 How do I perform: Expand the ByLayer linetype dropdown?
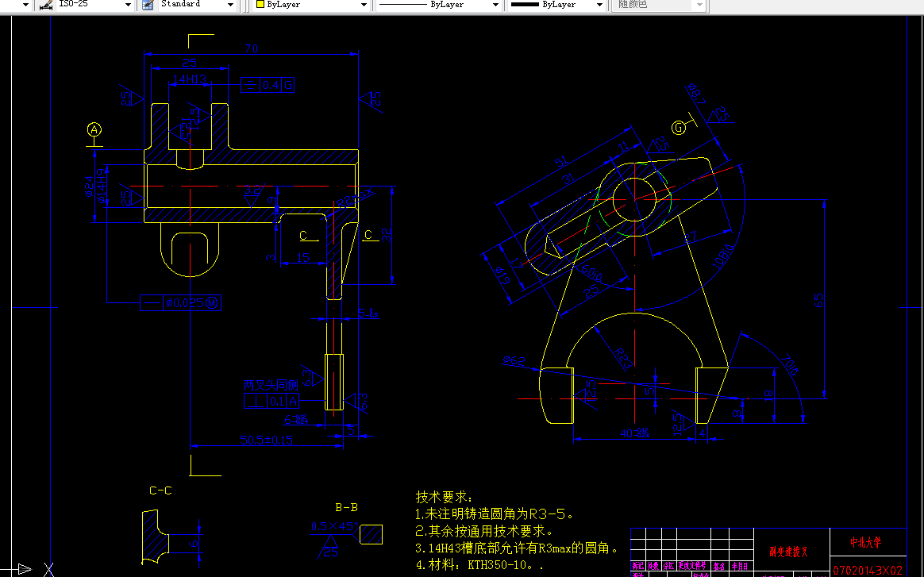[x=494, y=5]
